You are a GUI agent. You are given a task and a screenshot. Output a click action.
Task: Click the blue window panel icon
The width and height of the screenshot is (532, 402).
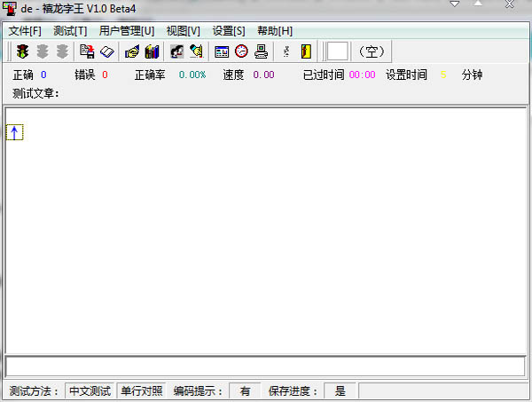pos(222,52)
